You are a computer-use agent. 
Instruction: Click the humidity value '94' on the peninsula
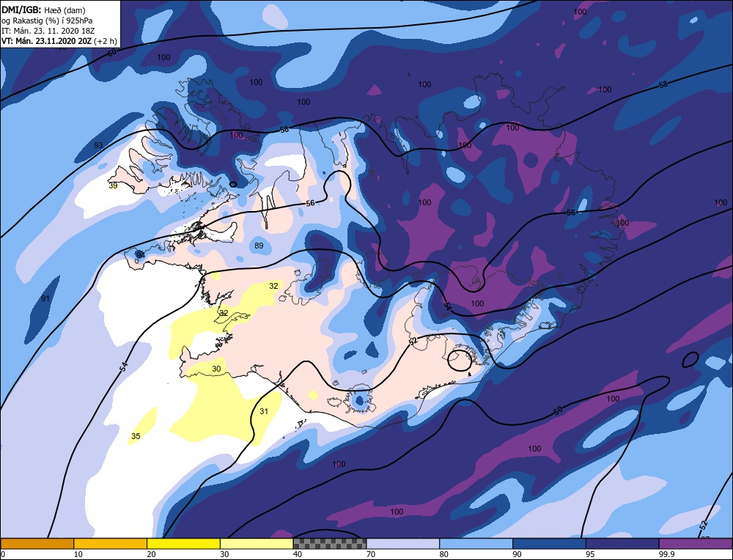pyautogui.click(x=140, y=255)
